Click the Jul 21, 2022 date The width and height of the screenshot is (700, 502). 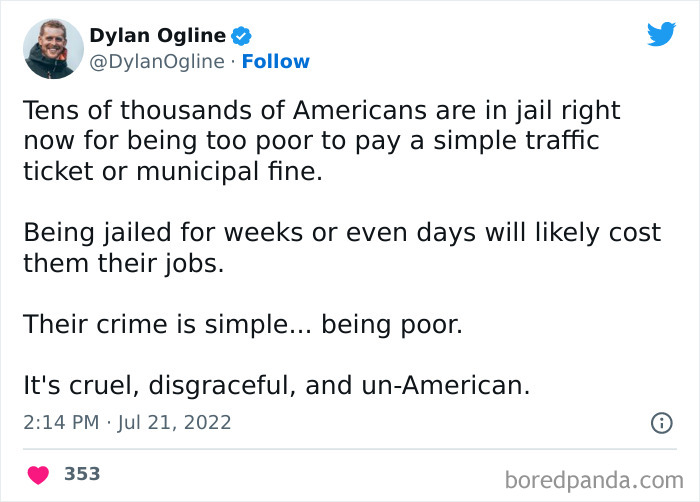(x=174, y=423)
